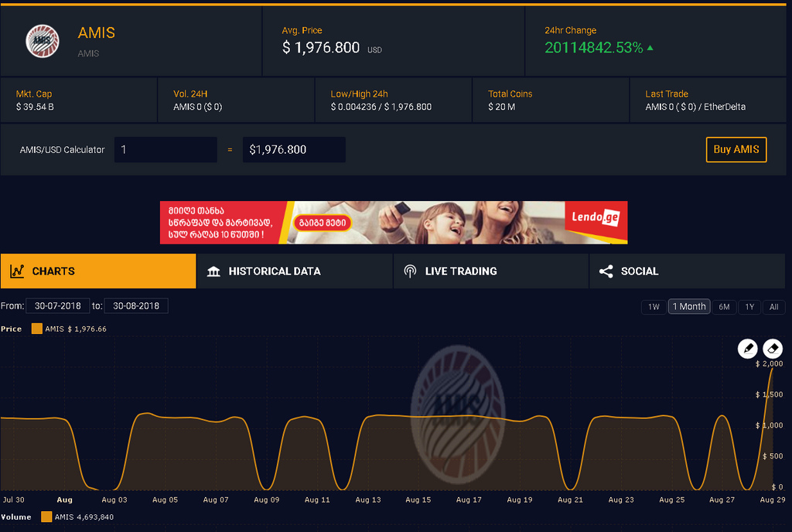Screen dimensions: 792x532
Task: Click the Charts tab line-graph icon
Action: [17, 271]
